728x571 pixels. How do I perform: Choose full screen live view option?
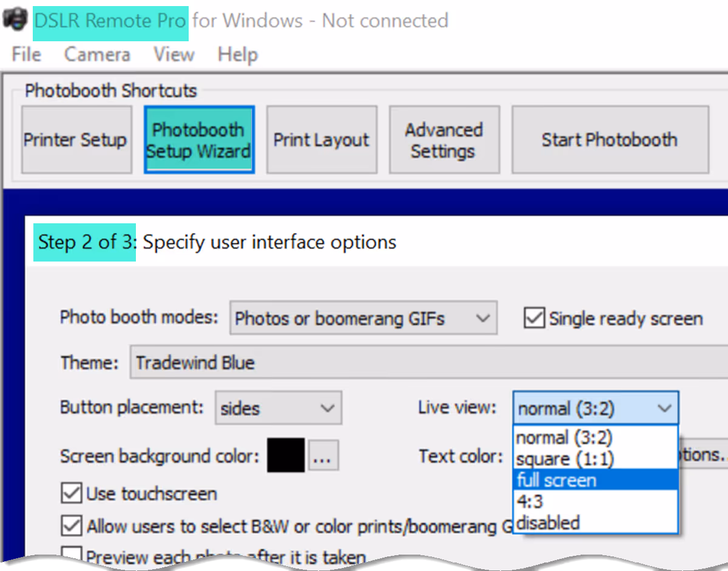595,480
